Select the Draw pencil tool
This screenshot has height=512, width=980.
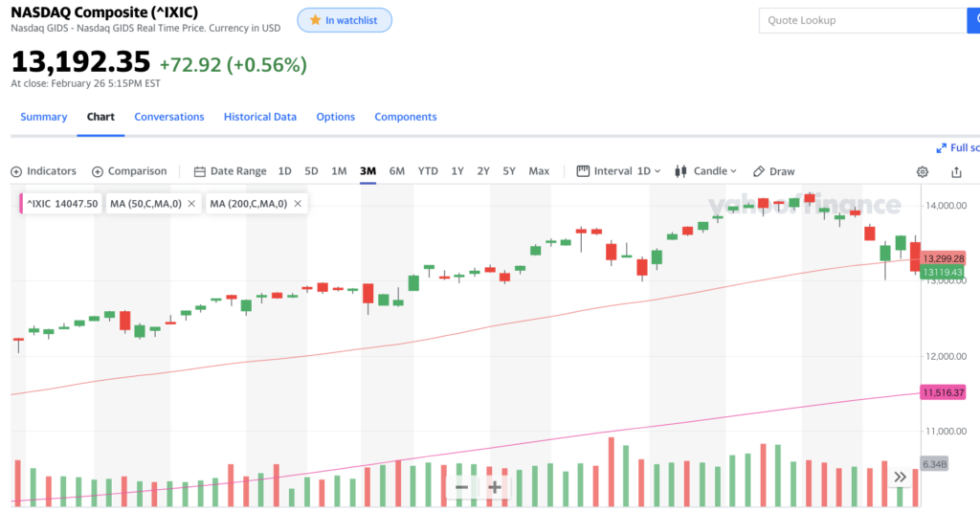[759, 171]
